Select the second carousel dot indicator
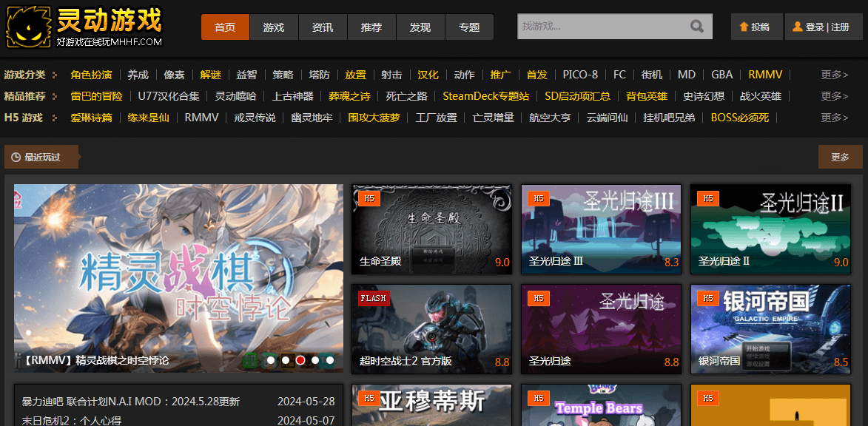The image size is (868, 426). 286,360
